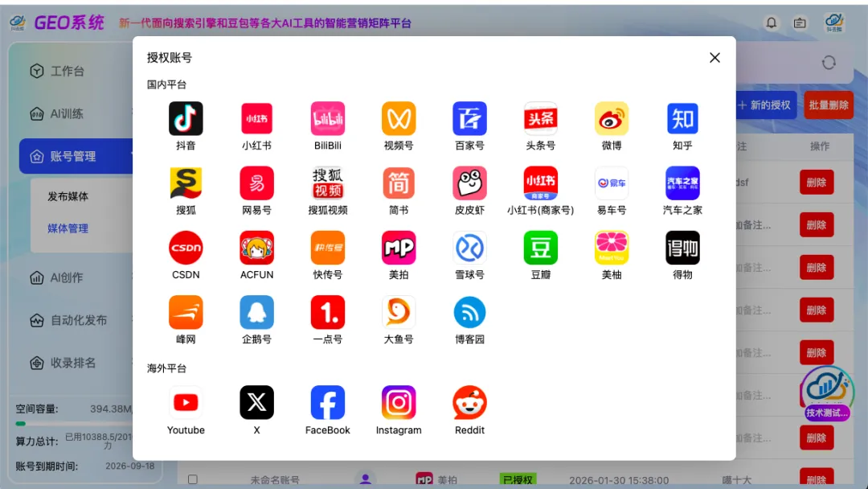Select the 易车号 platform icon
This screenshot has height=489, width=868.
click(x=611, y=183)
